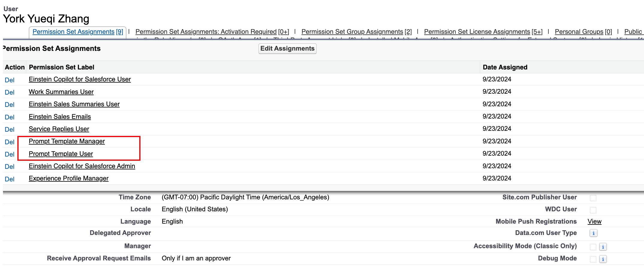Image resolution: width=644 pixels, height=267 pixels.
Task: Delete Einstein Copilot for Salesforce Admin assignment
Action: pyautogui.click(x=10, y=166)
